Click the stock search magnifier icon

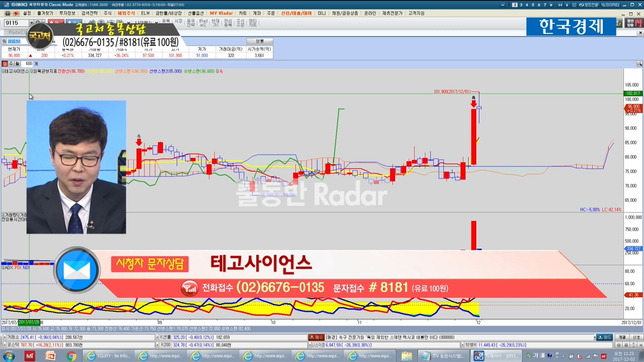click(x=5, y=41)
